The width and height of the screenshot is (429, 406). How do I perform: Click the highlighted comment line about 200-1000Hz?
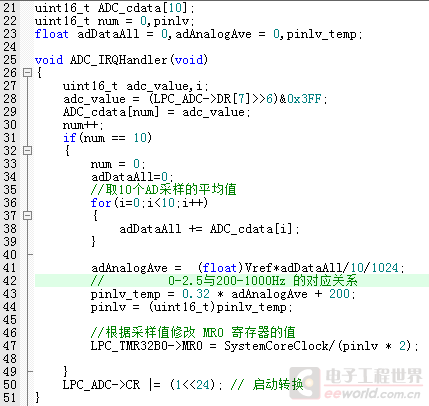(x=232, y=281)
